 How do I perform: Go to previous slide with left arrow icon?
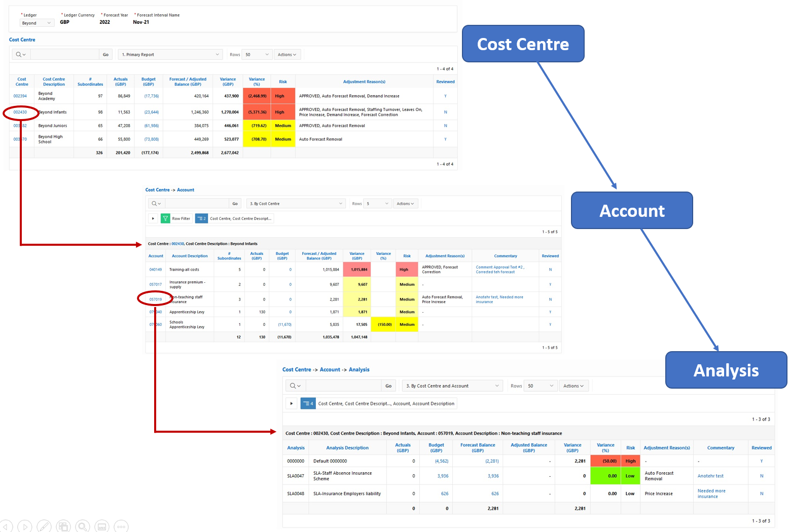[6, 526]
